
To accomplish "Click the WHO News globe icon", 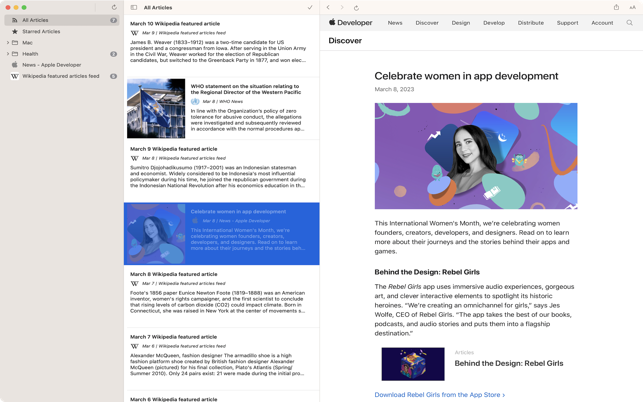I will click(195, 101).
